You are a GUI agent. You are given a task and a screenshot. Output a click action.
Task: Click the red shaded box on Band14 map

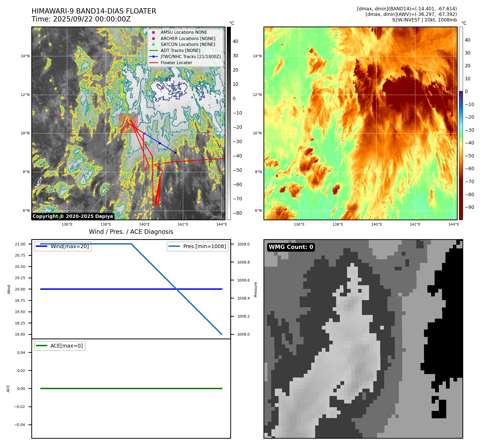tap(128, 124)
